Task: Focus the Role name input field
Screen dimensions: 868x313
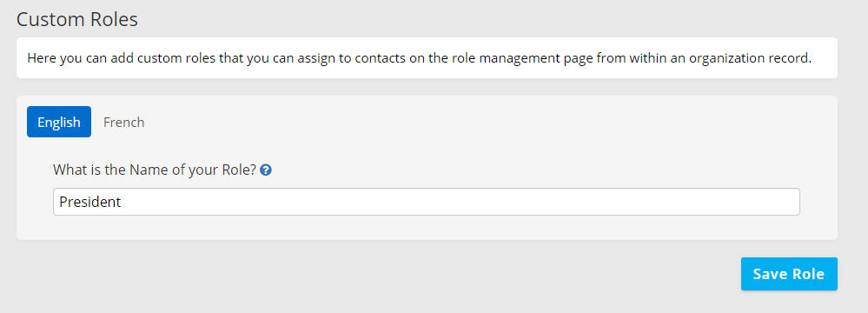Action: pos(427,202)
